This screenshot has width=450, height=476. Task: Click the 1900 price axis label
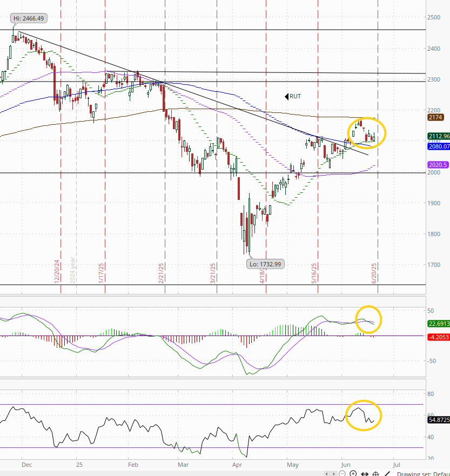[434, 203]
